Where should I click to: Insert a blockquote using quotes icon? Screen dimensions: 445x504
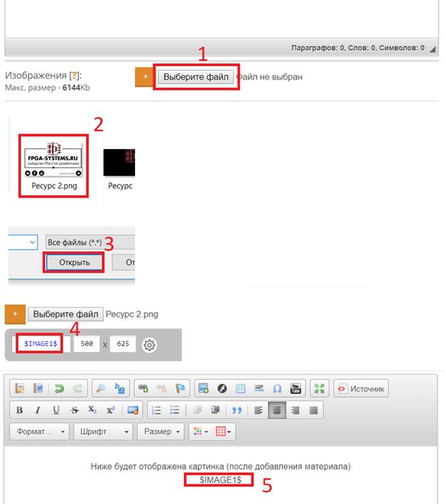pos(236,410)
